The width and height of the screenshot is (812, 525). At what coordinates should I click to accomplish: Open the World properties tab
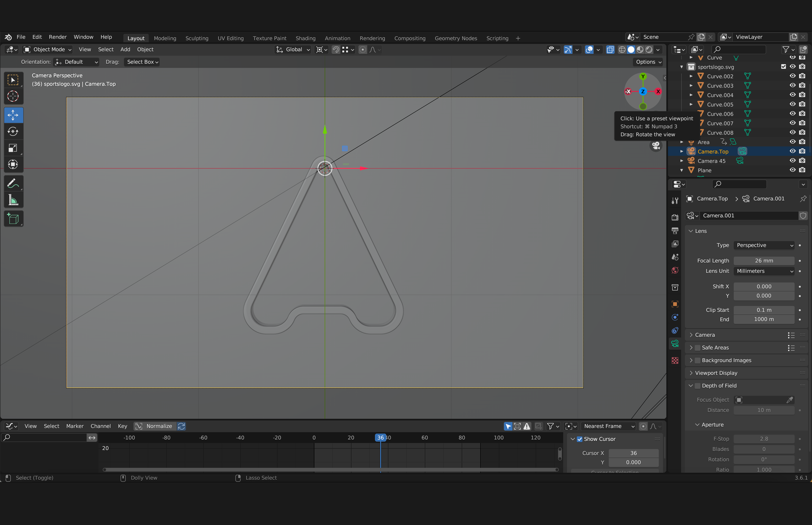(675, 270)
